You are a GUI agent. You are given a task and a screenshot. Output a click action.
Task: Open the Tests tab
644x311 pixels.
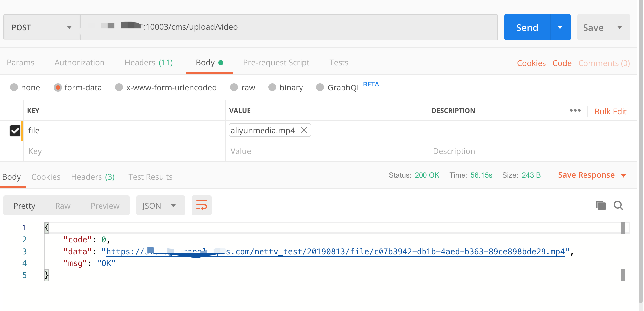click(x=339, y=62)
